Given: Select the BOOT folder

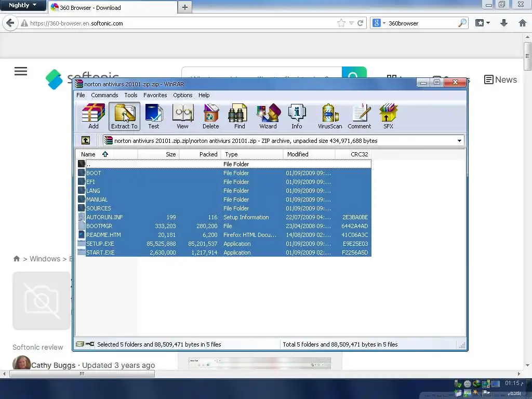Looking at the screenshot, I should click(224, 173).
